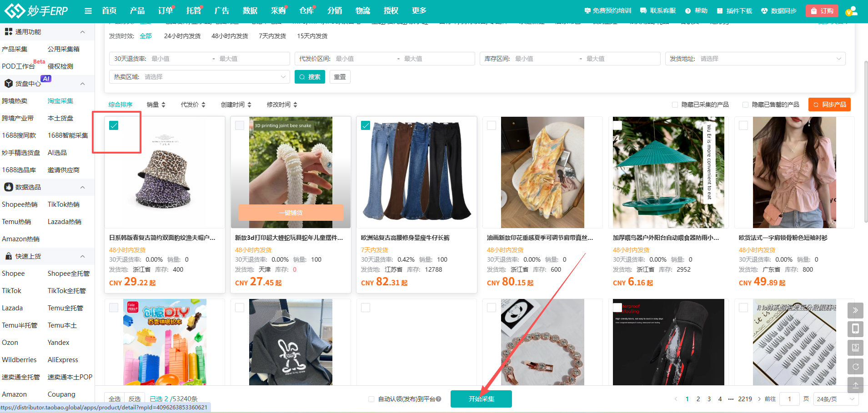Open the 产品 top menu
Image resolution: width=868 pixels, height=413 pixels.
(137, 11)
